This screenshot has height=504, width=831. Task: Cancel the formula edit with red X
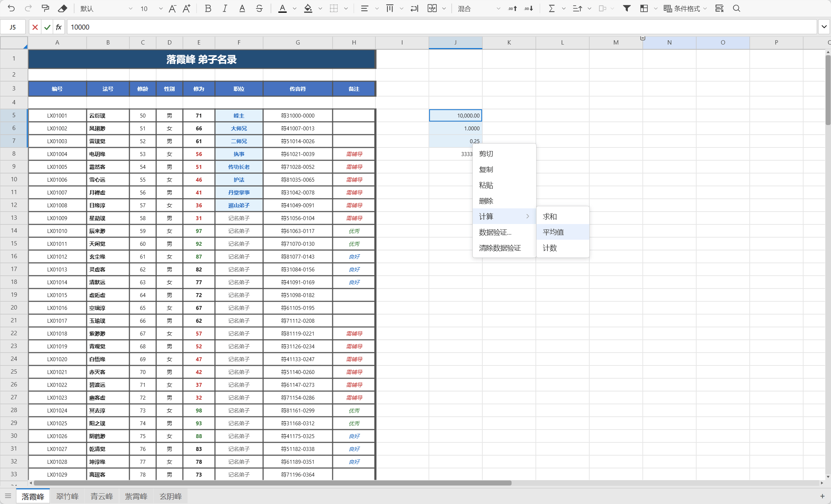[35, 27]
